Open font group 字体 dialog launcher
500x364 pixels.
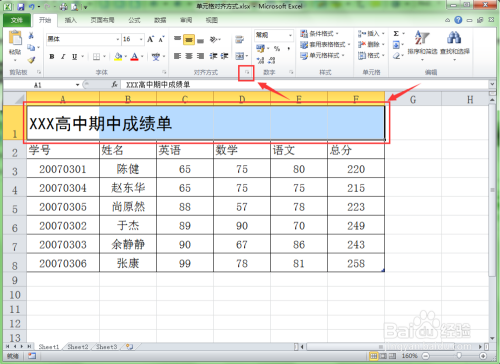[164, 72]
